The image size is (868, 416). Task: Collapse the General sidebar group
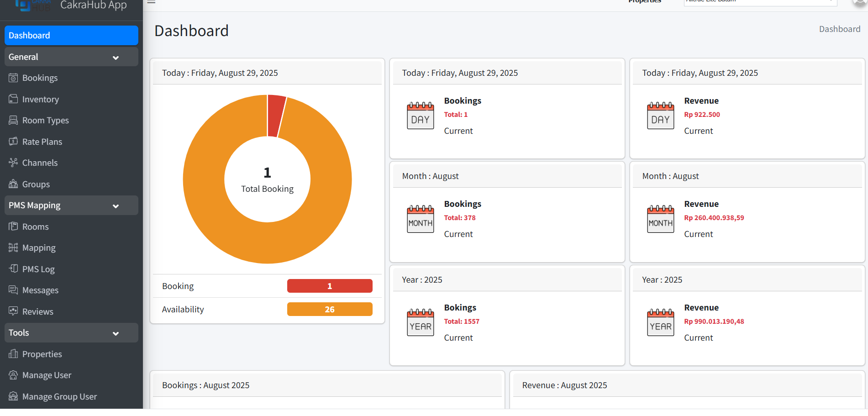116,57
